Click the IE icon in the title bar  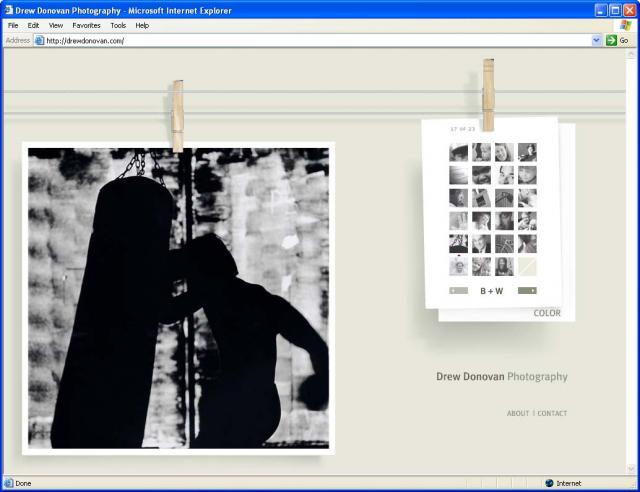point(9,9)
